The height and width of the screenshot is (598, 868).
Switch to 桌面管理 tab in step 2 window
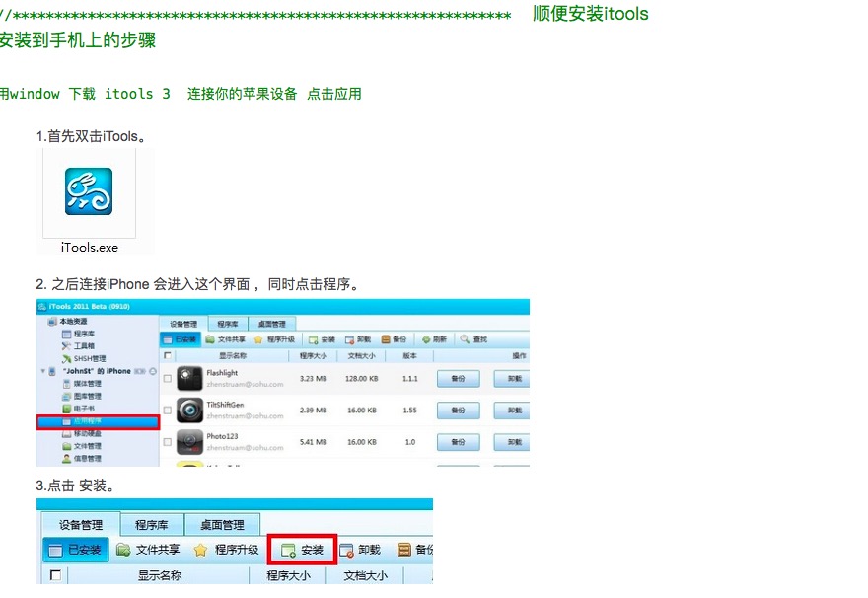272,324
